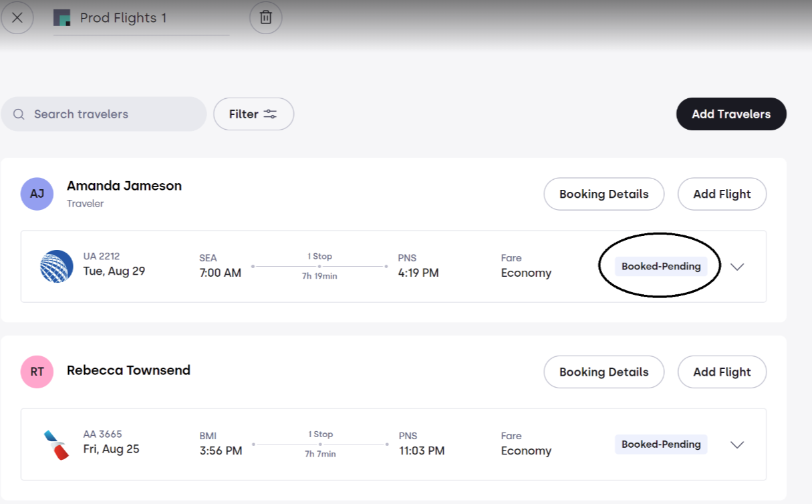Click Add Travelers button
Image resolution: width=812 pixels, height=504 pixels.
tap(731, 114)
